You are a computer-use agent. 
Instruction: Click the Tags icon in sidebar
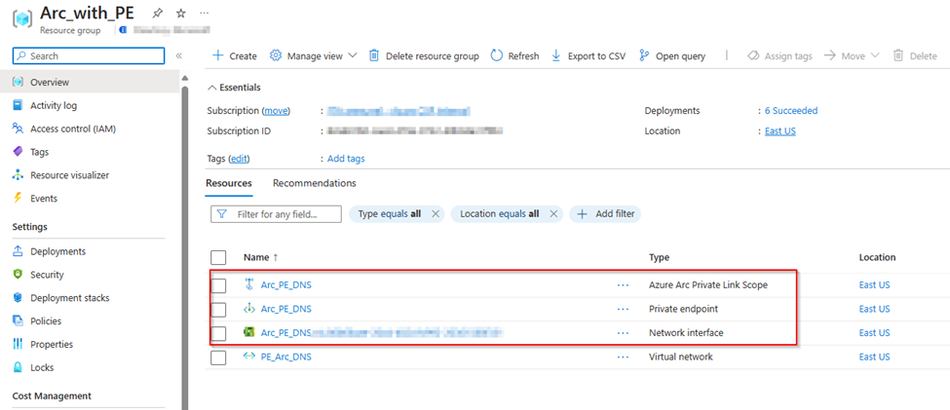click(x=18, y=152)
